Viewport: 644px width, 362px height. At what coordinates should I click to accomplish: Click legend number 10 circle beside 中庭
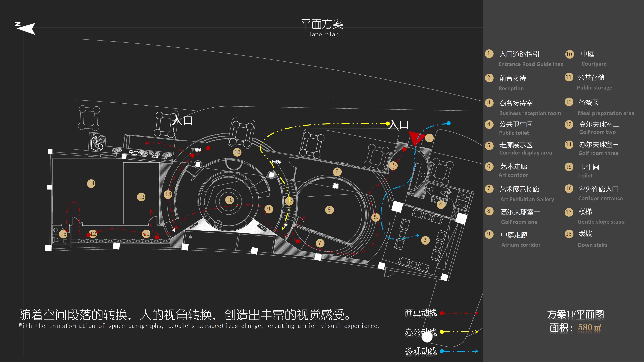(569, 54)
